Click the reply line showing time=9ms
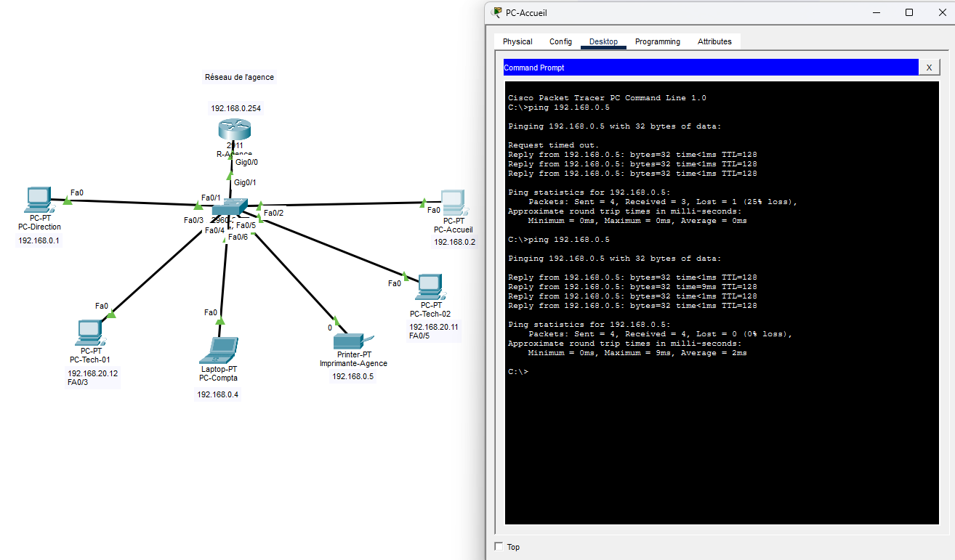The width and height of the screenshot is (955, 560). tap(632, 287)
